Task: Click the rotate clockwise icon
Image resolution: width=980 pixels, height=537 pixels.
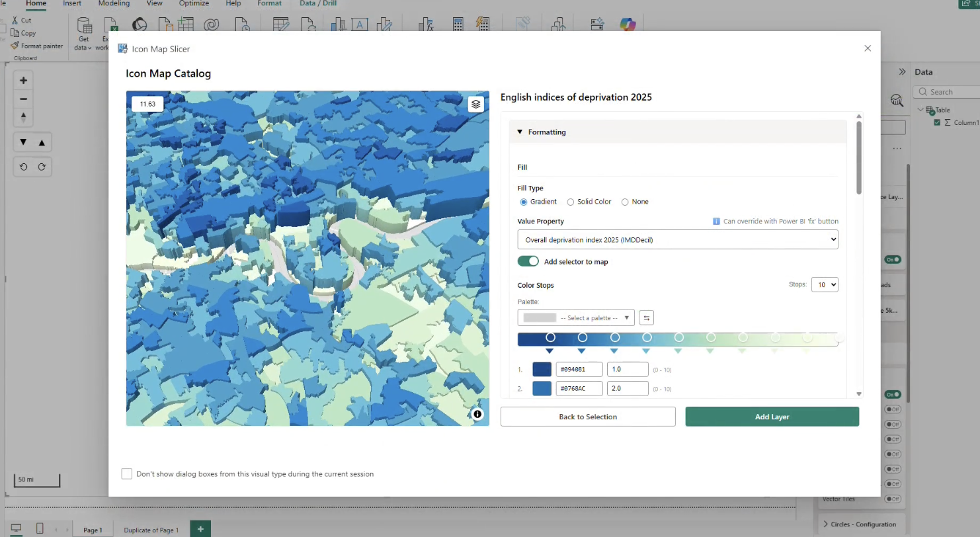Action: click(42, 167)
